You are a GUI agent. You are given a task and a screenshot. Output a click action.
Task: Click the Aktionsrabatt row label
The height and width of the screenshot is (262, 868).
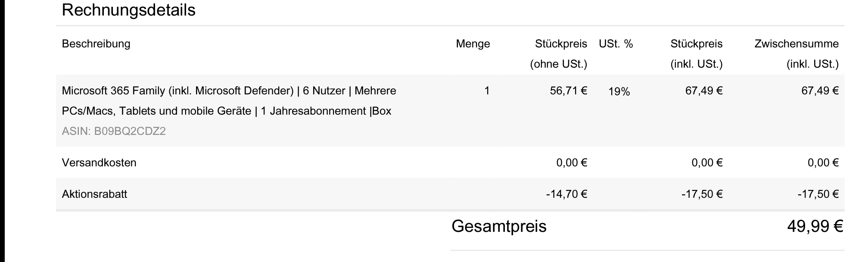[x=94, y=194]
